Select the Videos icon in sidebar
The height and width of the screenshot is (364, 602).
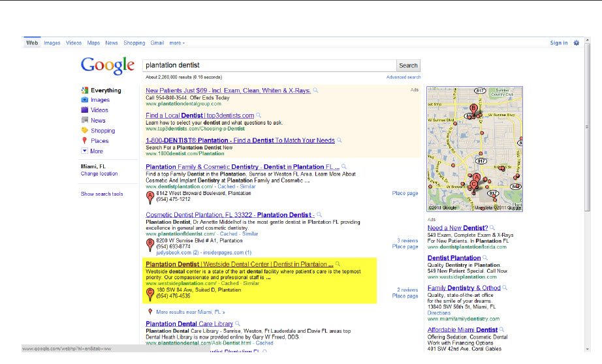[x=85, y=110]
